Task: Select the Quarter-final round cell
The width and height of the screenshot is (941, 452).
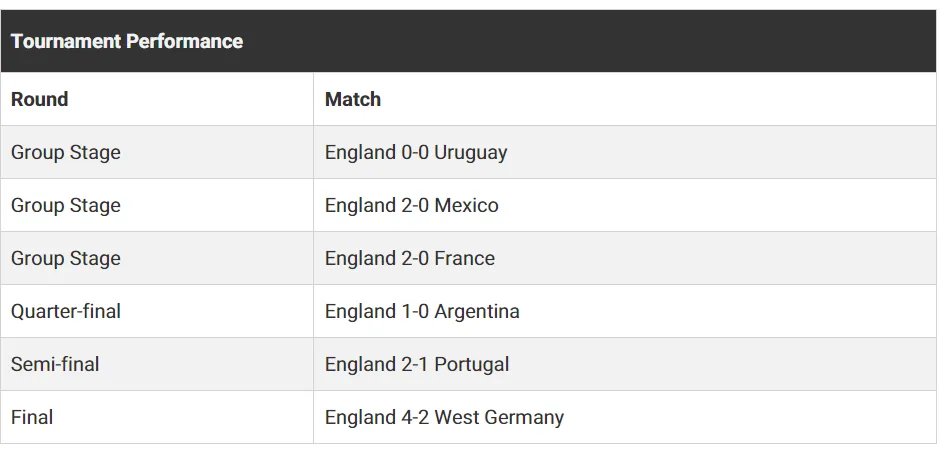Action: [x=157, y=311]
